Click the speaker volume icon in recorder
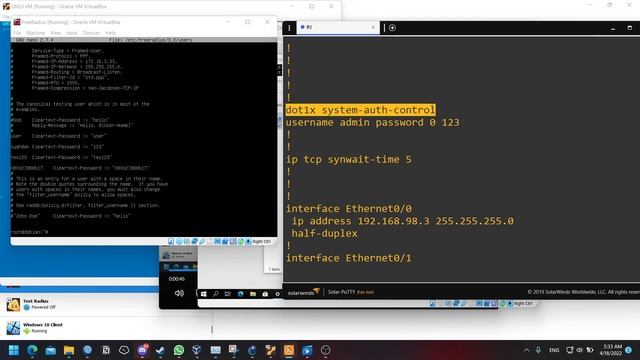Image resolution: width=640 pixels, height=360 pixels. 179,293
